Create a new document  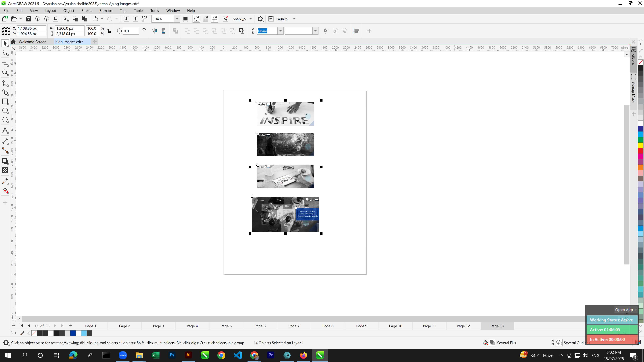tap(5, 19)
